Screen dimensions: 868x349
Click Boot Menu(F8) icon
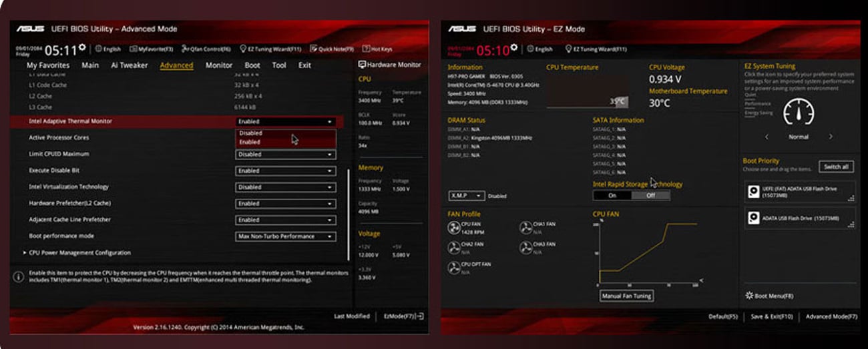(x=749, y=296)
